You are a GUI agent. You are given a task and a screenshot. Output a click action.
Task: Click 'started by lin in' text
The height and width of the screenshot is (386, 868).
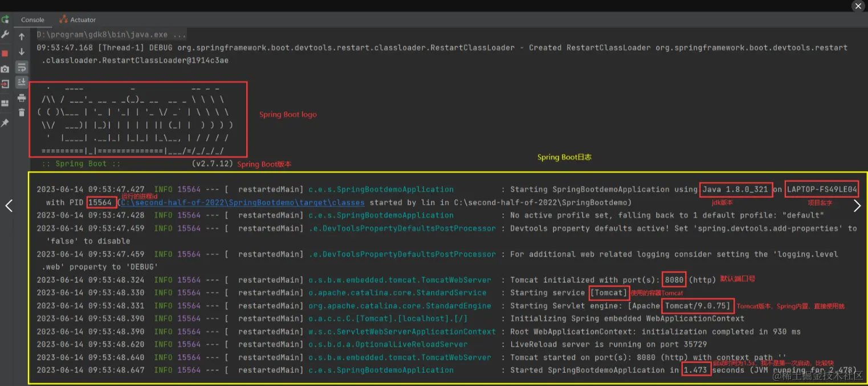[409, 202]
